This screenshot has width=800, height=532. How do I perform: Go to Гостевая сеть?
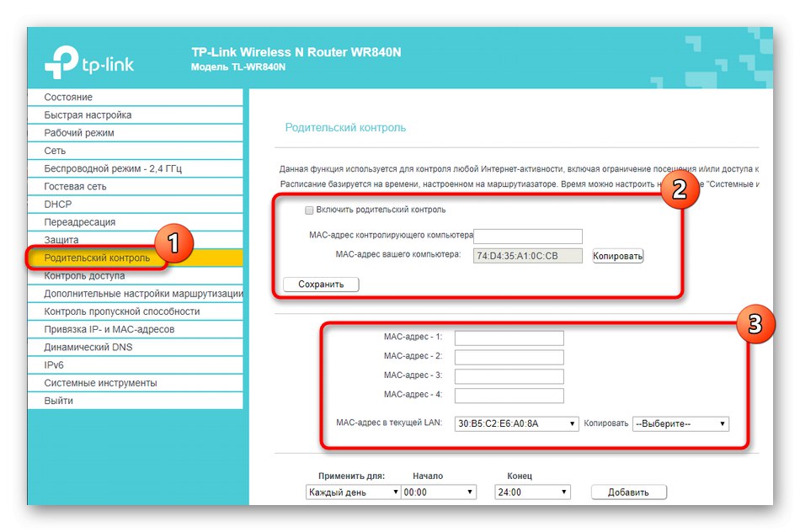[x=136, y=186]
